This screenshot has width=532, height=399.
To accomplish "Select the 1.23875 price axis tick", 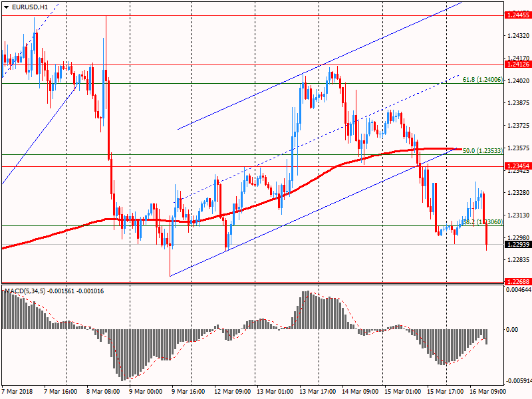I will click(519, 103).
